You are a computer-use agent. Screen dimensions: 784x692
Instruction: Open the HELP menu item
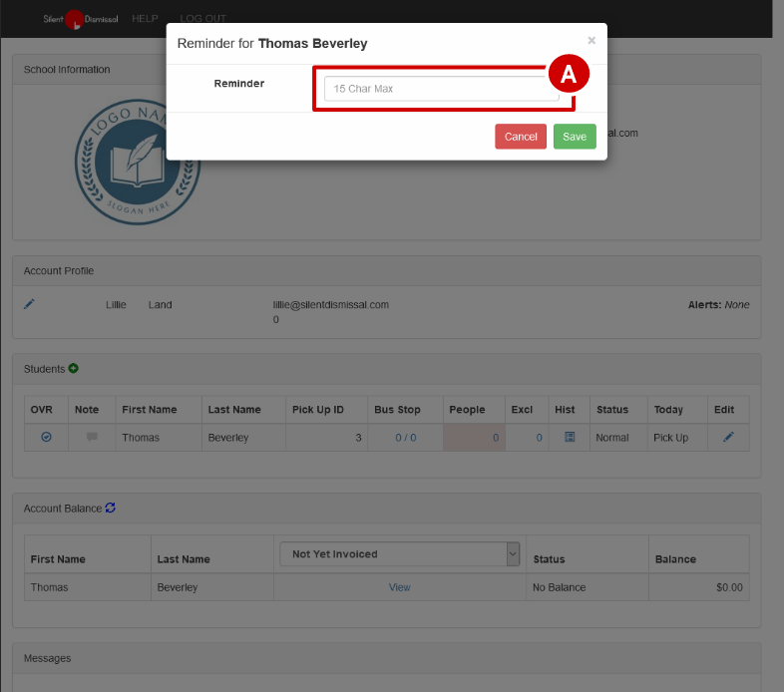146,19
